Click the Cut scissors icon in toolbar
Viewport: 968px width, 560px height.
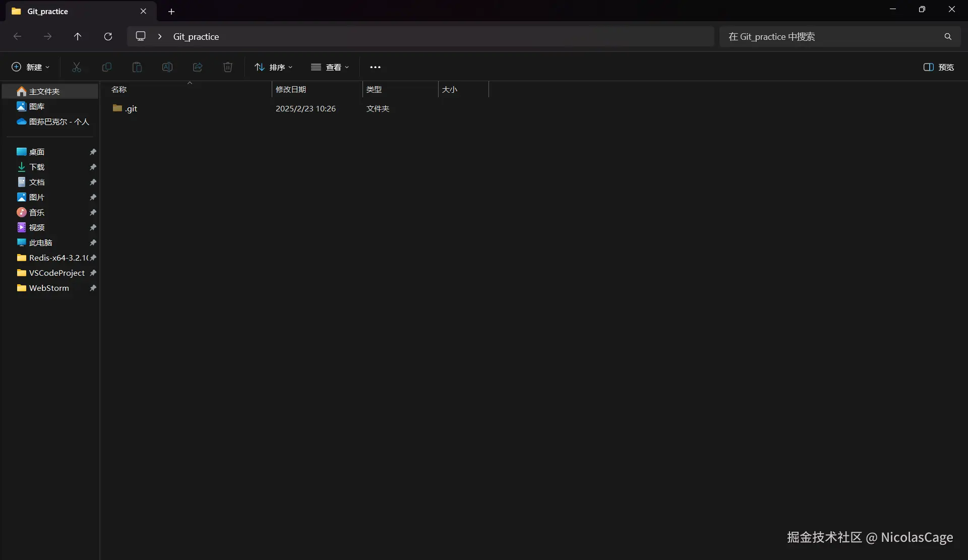77,67
